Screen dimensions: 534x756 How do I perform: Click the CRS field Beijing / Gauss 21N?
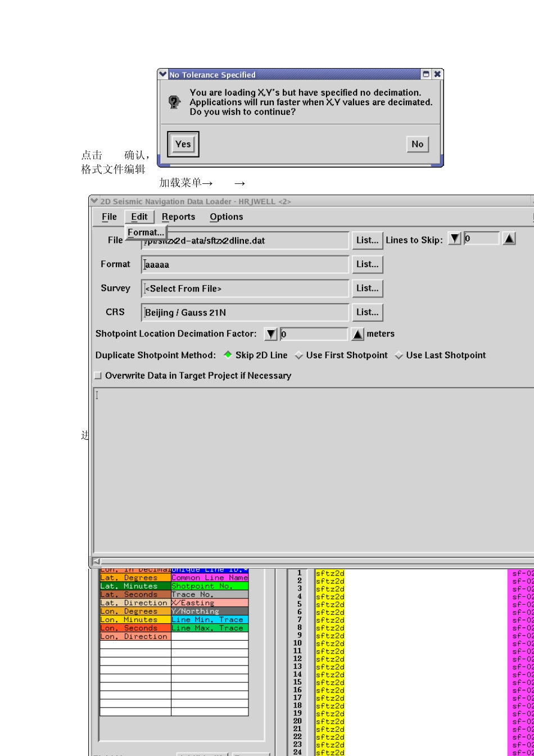[245, 312]
